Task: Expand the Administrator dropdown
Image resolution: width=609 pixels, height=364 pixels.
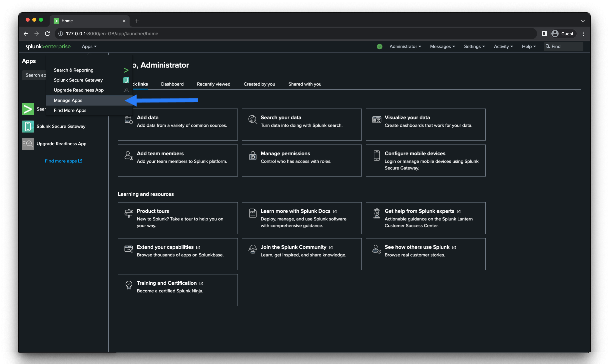Action: (x=405, y=47)
